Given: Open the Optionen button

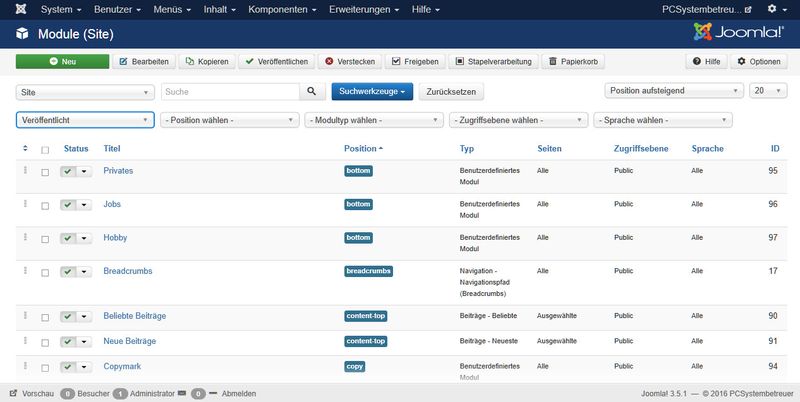Looking at the screenshot, I should (x=759, y=61).
